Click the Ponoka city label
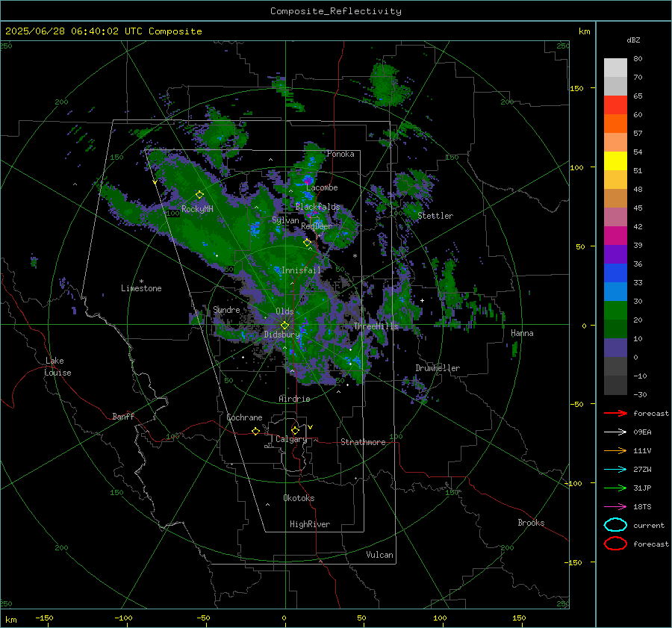Screen dimensions: 672x628 coord(340,154)
